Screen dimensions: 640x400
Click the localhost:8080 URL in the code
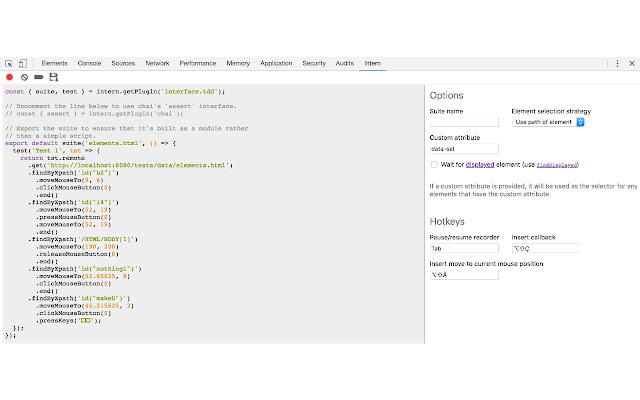click(139, 165)
